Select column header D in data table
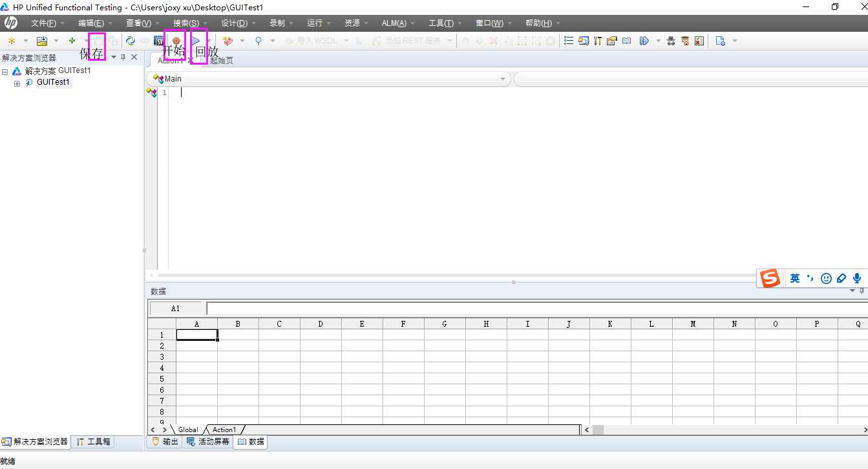The height and width of the screenshot is (469, 868). (x=321, y=323)
